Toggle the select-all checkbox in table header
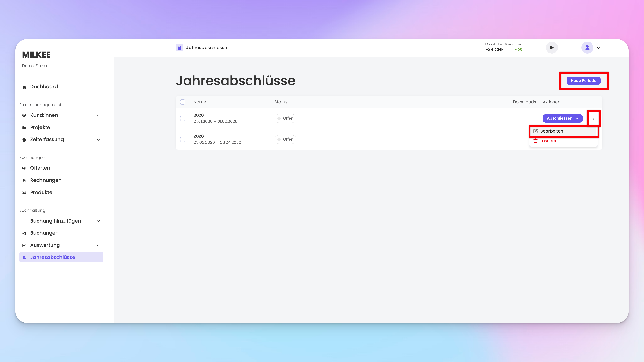This screenshot has width=644, height=362. pos(183,102)
